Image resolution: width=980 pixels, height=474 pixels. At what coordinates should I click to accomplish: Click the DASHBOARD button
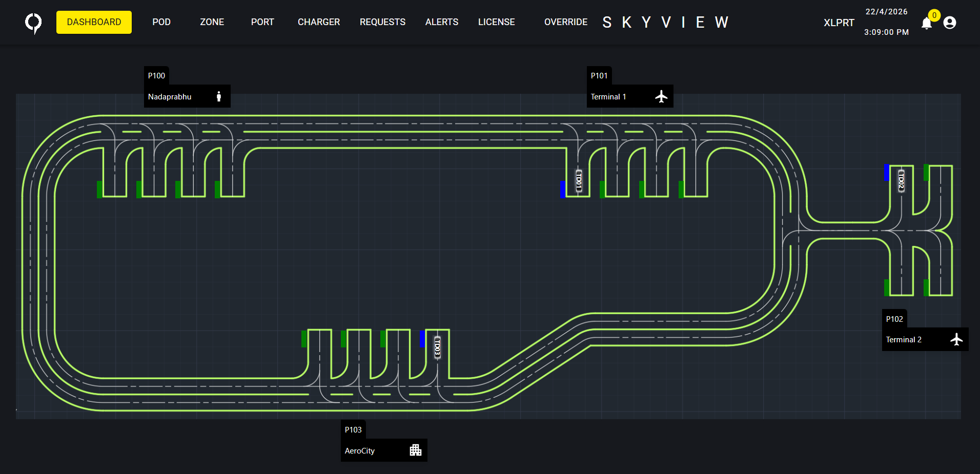[x=94, y=22]
